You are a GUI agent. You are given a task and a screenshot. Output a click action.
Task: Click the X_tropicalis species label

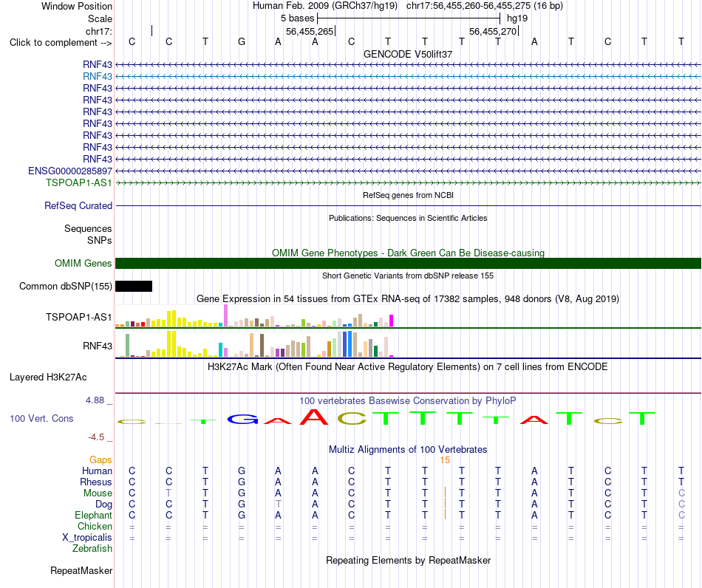tap(87, 538)
